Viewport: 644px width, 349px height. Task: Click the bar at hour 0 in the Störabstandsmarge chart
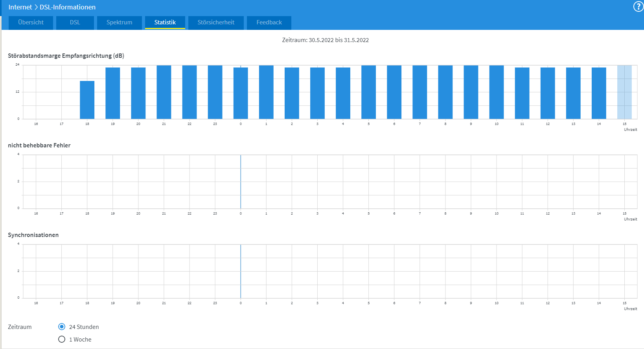pos(241,93)
